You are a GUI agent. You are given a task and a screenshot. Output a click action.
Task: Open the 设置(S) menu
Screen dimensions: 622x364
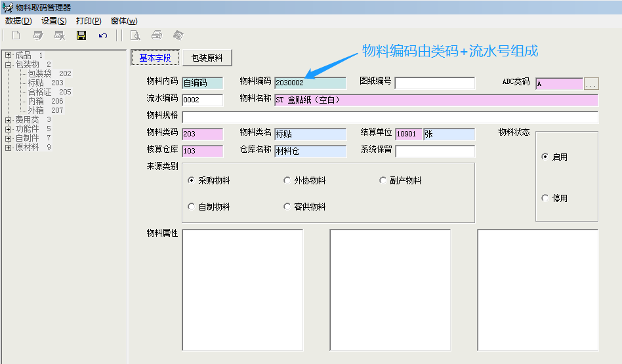pos(54,21)
